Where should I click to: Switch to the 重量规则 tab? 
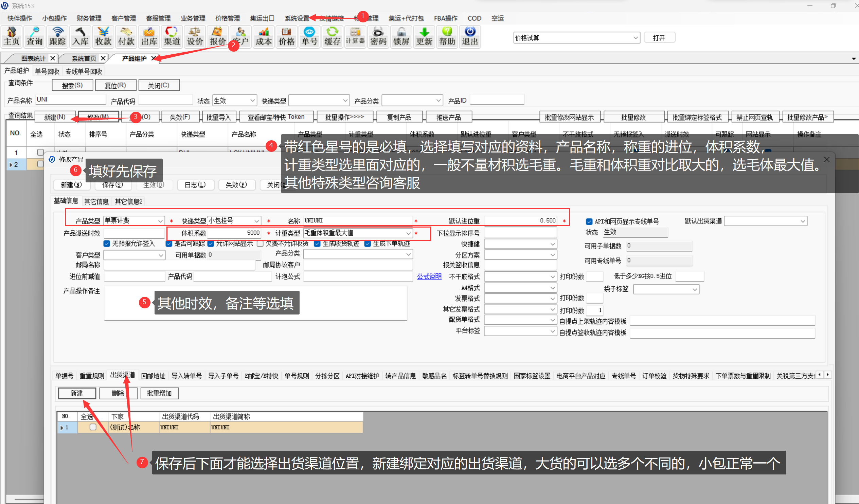pyautogui.click(x=92, y=376)
